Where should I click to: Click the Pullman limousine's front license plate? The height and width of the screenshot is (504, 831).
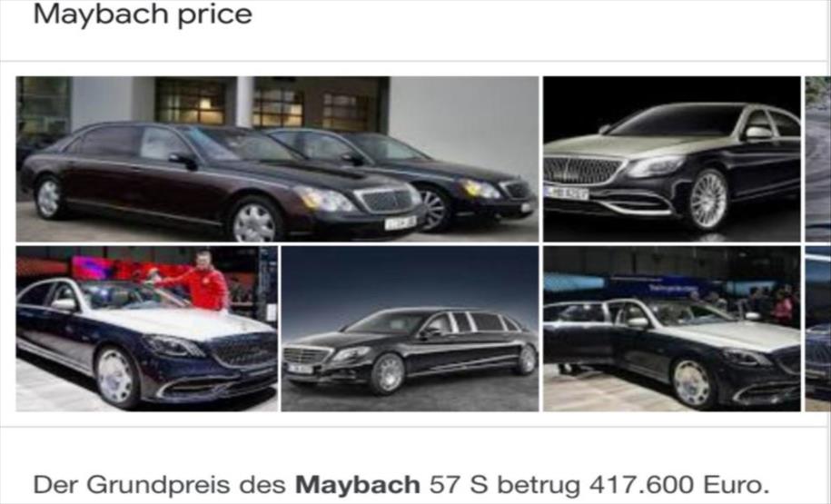301,369
